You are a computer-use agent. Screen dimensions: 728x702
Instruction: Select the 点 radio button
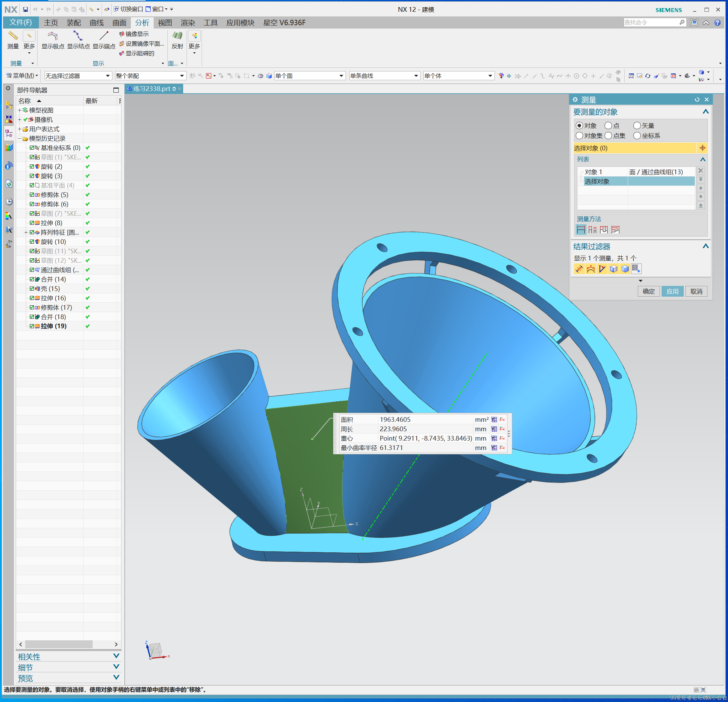click(608, 126)
